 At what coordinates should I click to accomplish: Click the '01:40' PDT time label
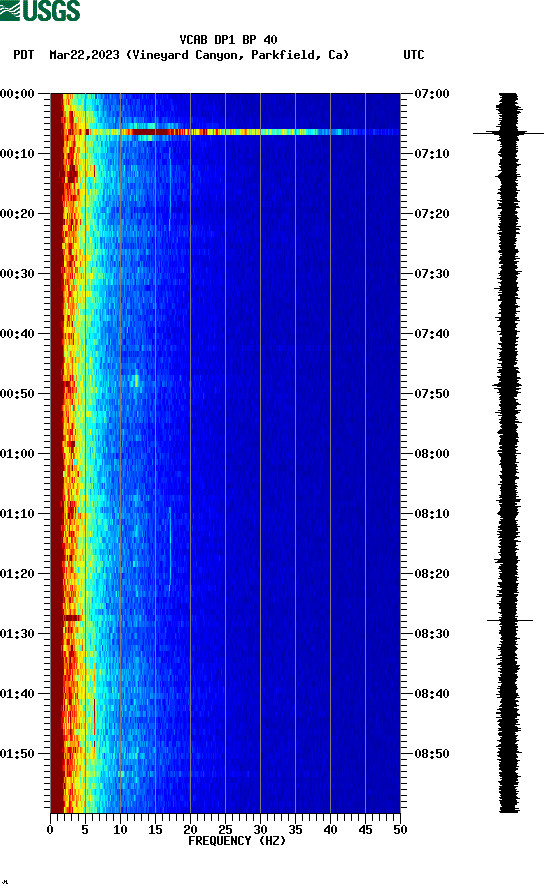click(x=18, y=694)
